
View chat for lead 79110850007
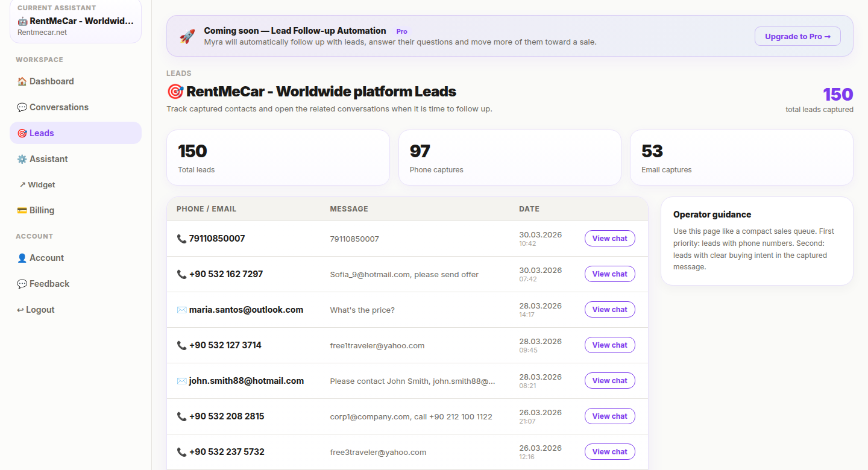tap(609, 239)
